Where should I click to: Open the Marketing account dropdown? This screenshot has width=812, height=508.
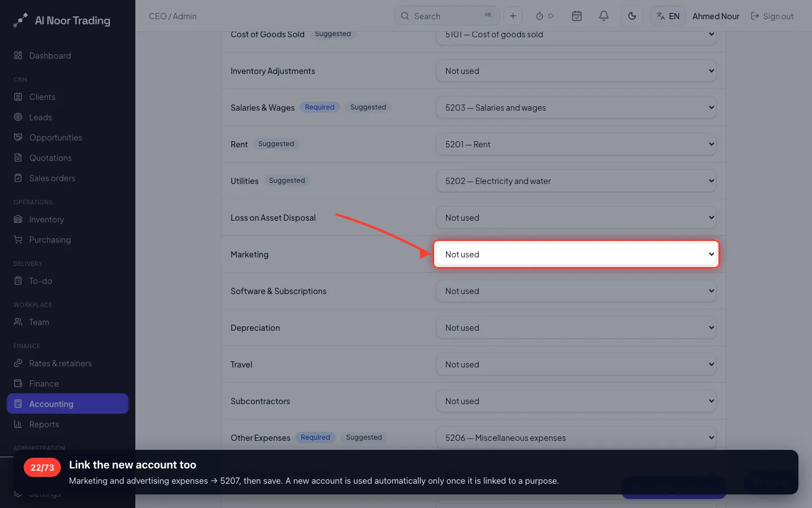click(x=576, y=254)
